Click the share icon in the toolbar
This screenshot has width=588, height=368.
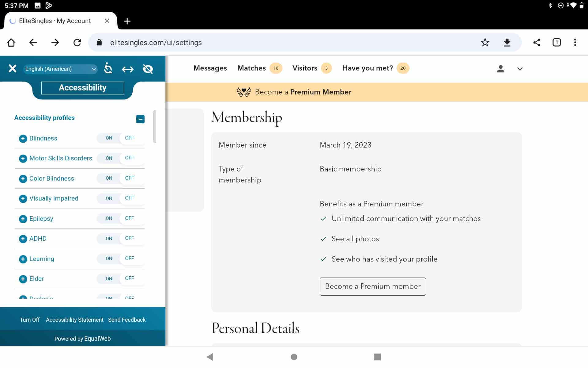pyautogui.click(x=537, y=42)
